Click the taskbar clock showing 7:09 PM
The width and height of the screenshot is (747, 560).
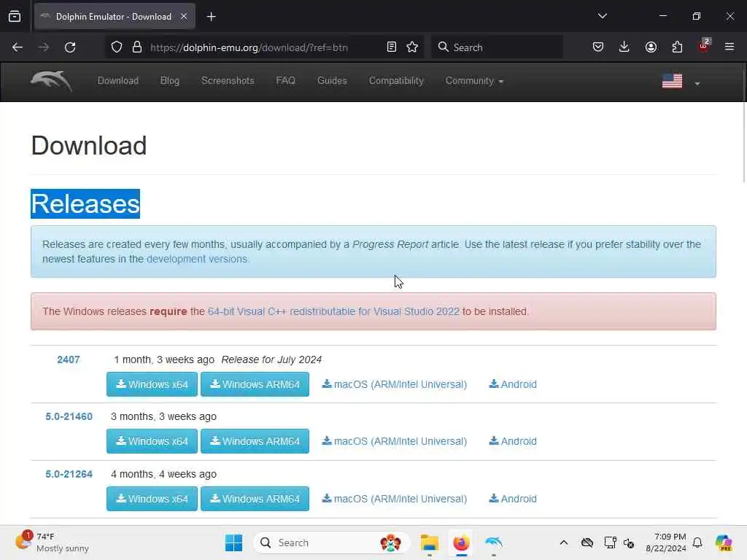(666, 542)
